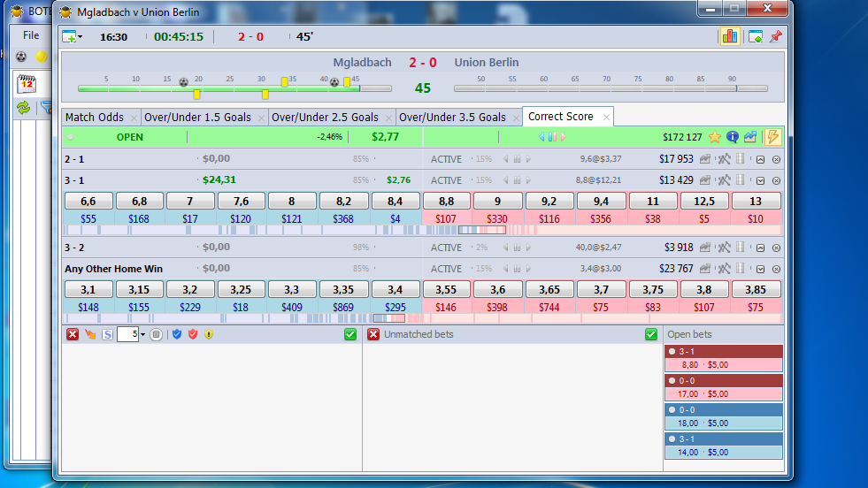Viewport: 868px width, 488px height.
Task: Expand the 2 - 1 selection row
Action: coord(761,159)
